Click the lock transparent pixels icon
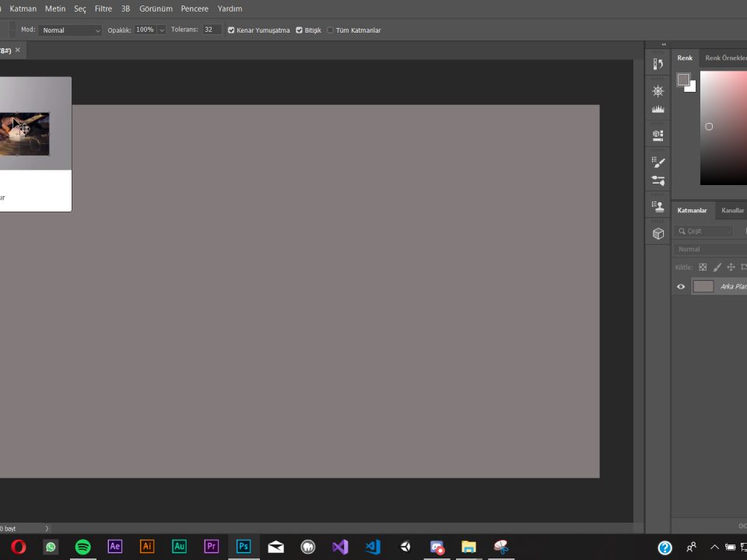This screenshot has width=747, height=560. (x=703, y=267)
